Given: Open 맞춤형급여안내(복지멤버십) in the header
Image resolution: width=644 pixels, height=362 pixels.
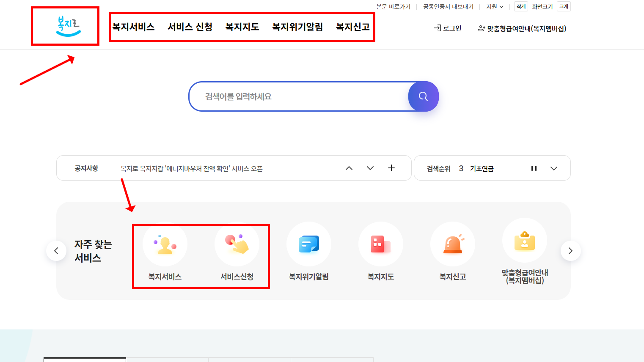Looking at the screenshot, I should (522, 29).
